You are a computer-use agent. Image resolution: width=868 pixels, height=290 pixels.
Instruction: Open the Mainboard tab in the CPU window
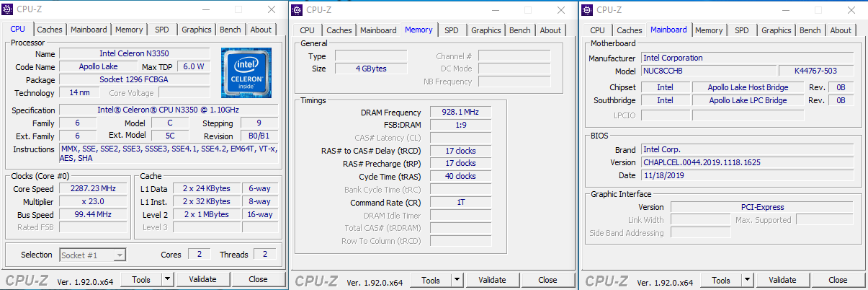pos(89,30)
